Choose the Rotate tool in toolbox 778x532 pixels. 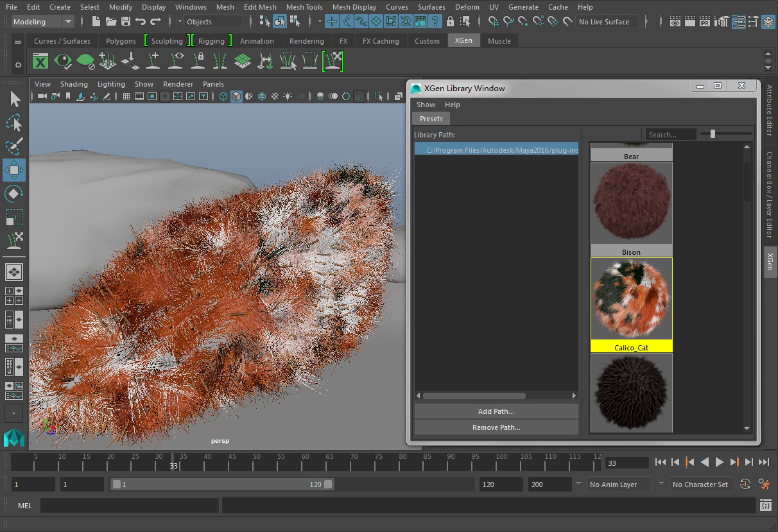[x=14, y=194]
